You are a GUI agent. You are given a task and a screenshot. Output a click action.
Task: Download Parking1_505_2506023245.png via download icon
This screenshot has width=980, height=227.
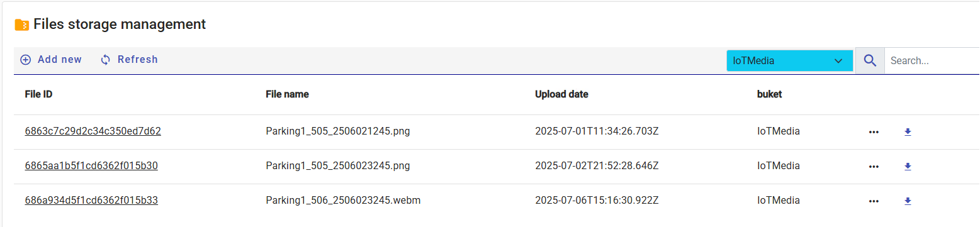coord(908,167)
